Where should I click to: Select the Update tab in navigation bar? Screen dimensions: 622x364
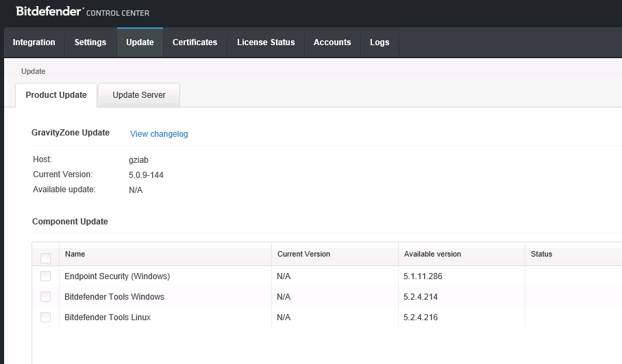(140, 42)
